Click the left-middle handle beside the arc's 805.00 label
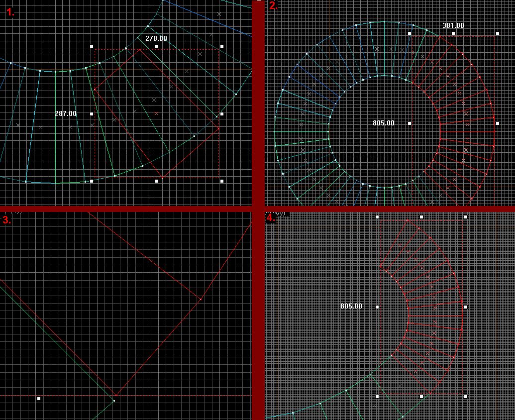The height and width of the screenshot is (420, 515). tap(377, 307)
